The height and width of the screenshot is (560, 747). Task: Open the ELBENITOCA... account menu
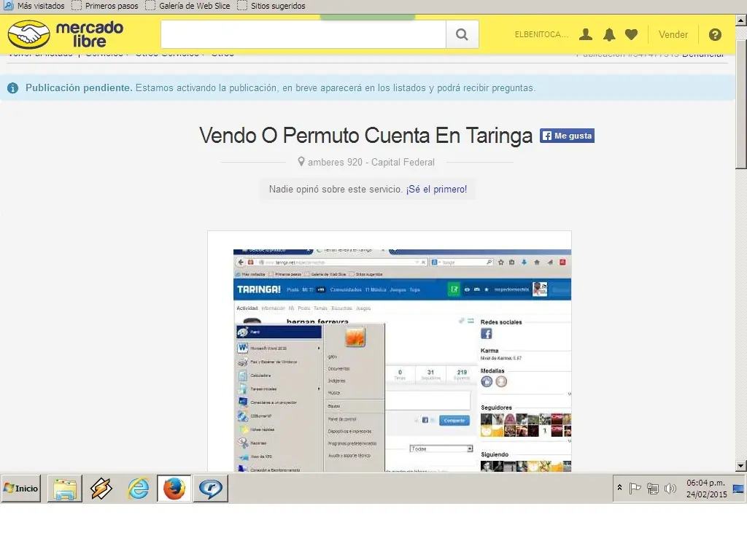click(542, 34)
